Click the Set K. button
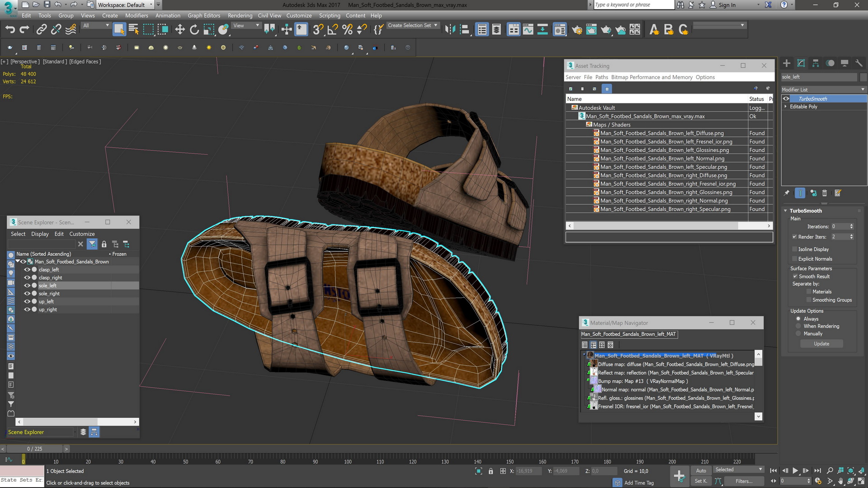The height and width of the screenshot is (488, 868). click(x=701, y=481)
